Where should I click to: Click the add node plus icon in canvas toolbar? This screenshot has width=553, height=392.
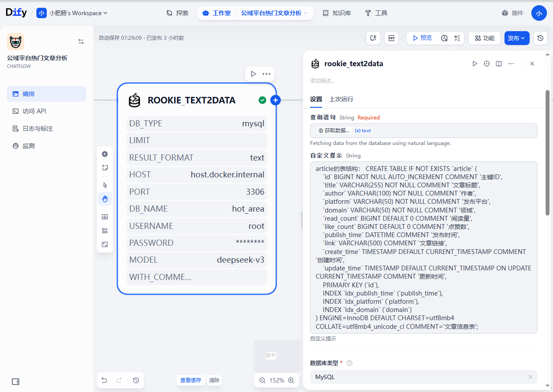(x=105, y=154)
